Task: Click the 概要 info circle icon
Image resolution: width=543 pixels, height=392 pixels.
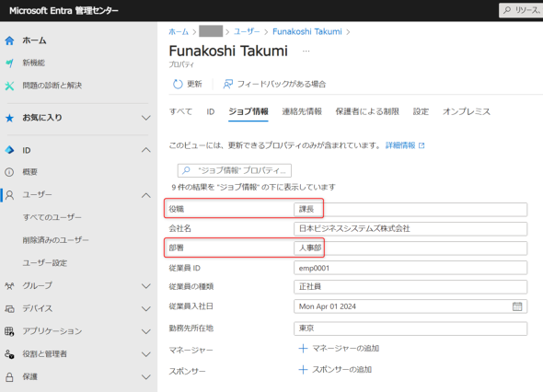Action: [10, 172]
